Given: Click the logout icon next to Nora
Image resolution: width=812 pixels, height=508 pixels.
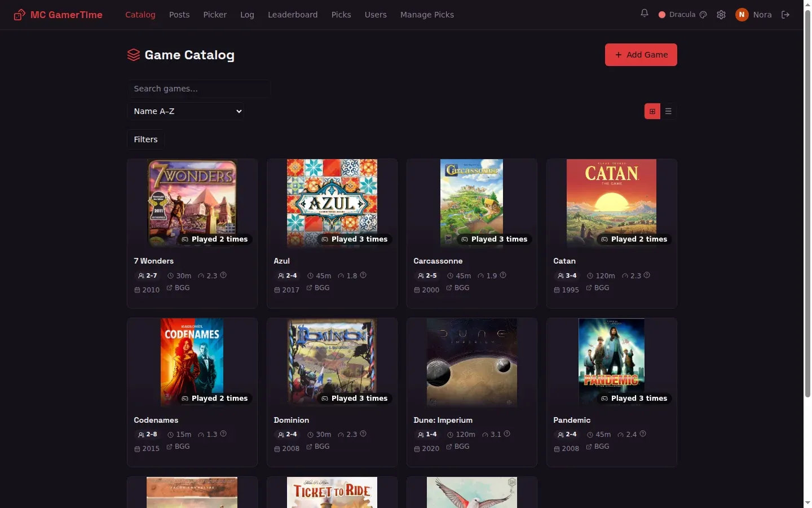Looking at the screenshot, I should [785, 15].
